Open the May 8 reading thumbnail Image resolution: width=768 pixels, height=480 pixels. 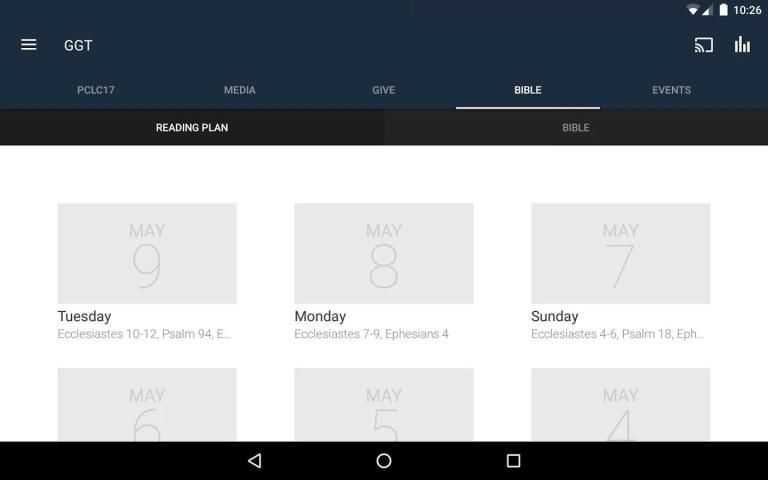tap(384, 254)
